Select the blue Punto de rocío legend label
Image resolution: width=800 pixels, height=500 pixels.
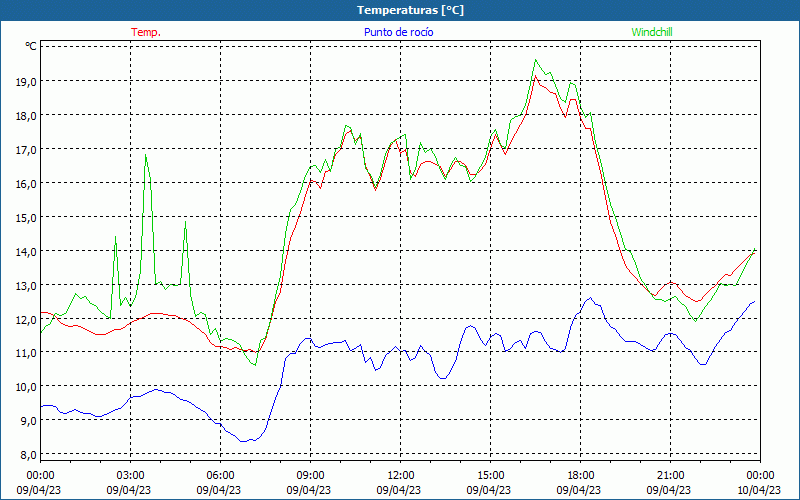click(x=398, y=32)
